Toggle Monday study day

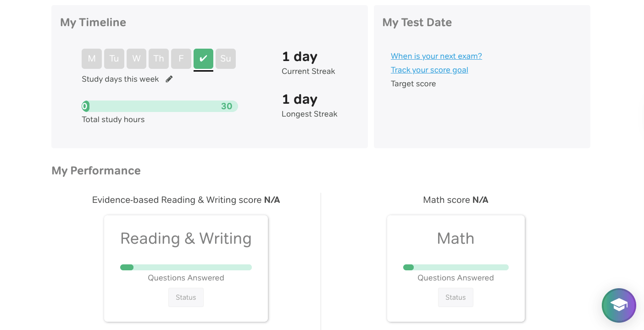point(92,59)
